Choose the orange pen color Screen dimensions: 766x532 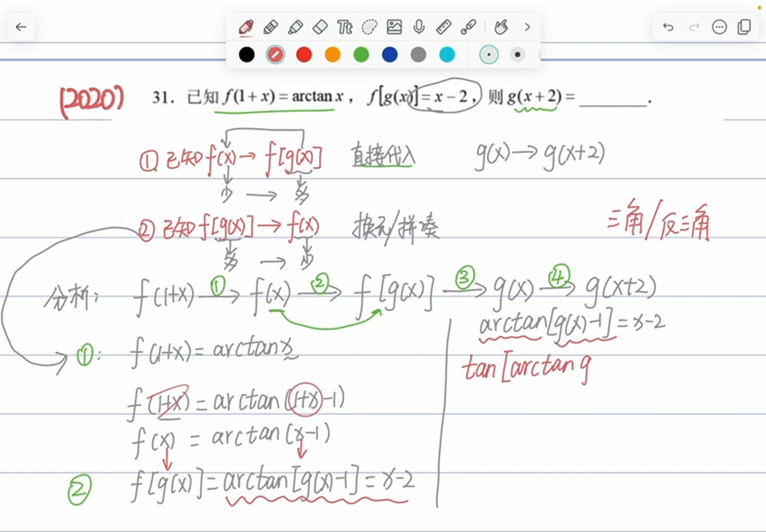tap(333, 55)
